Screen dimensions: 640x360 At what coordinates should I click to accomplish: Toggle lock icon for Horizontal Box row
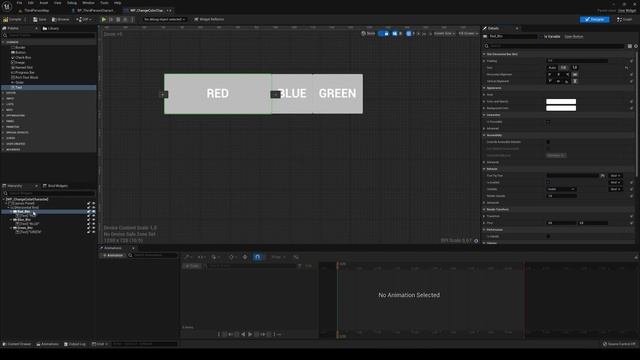[x=88, y=207]
